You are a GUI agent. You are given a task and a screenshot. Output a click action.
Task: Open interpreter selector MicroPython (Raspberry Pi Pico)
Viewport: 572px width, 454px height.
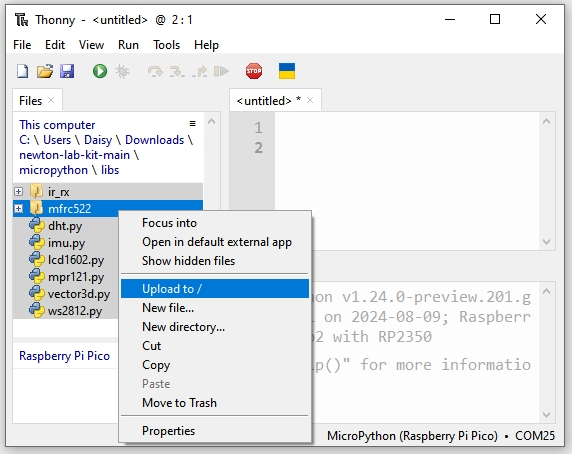tap(412, 436)
